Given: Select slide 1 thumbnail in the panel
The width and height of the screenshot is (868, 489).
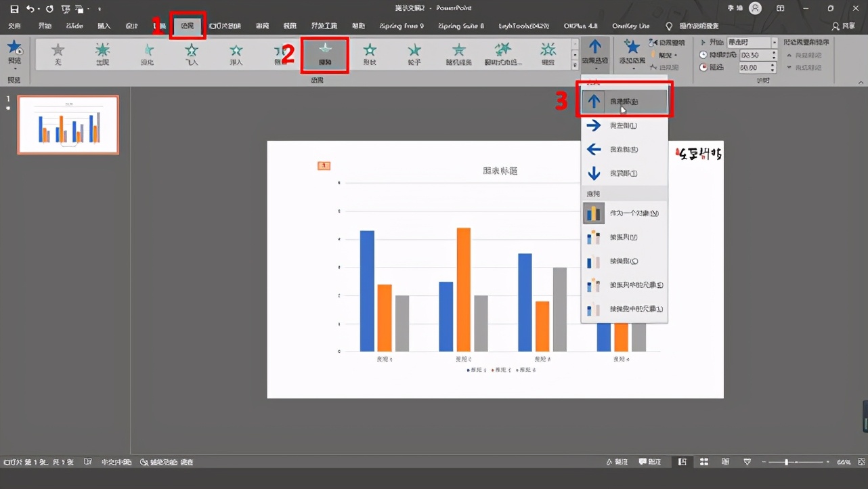Looking at the screenshot, I should point(68,125).
